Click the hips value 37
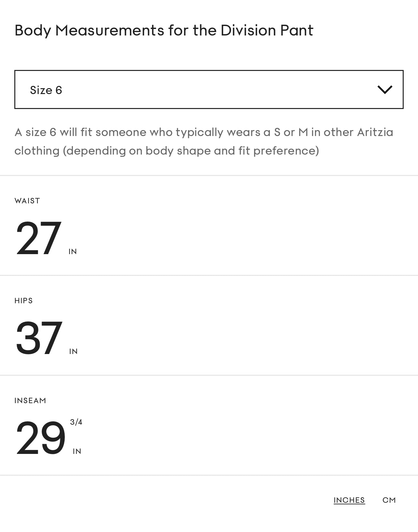This screenshot has width=418, height=532. [39, 338]
